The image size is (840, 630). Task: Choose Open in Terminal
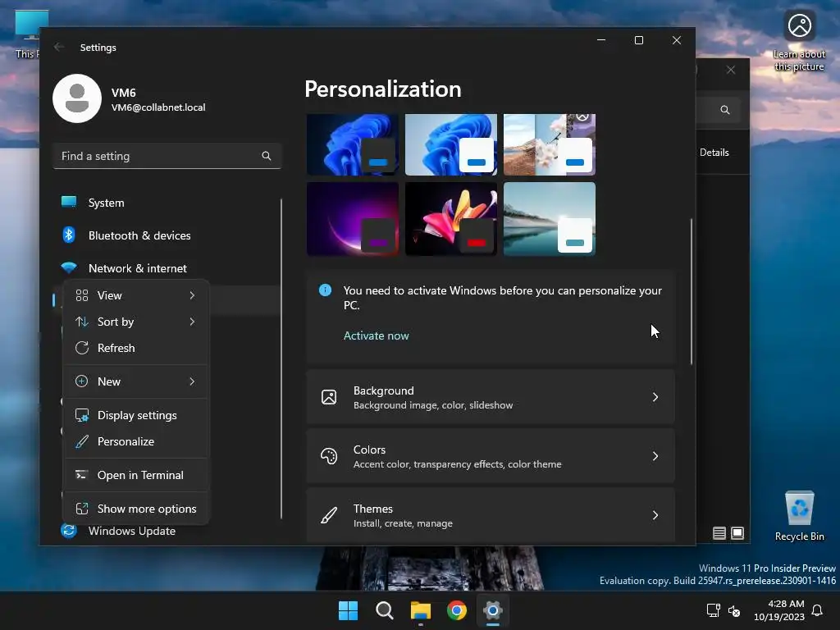coord(136,475)
